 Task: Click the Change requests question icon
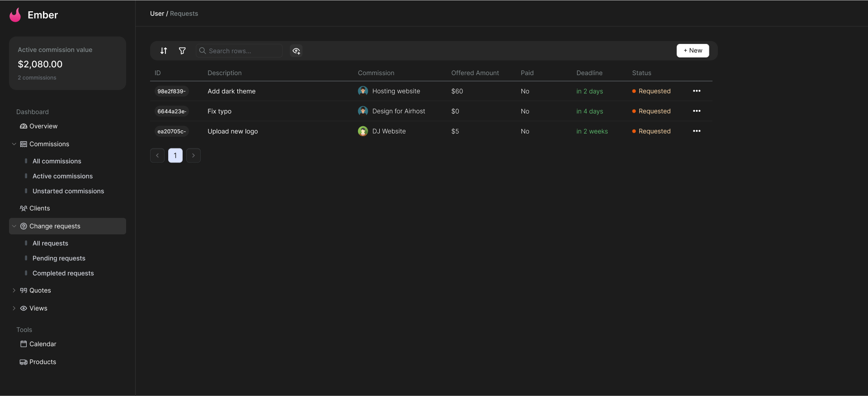(24, 226)
